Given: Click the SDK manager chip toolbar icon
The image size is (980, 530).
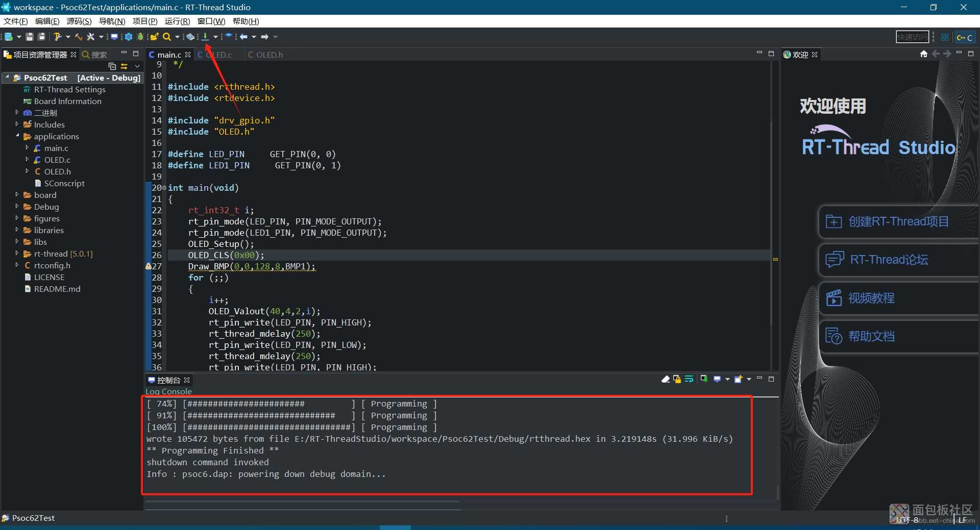Looking at the screenshot, I should (190, 37).
